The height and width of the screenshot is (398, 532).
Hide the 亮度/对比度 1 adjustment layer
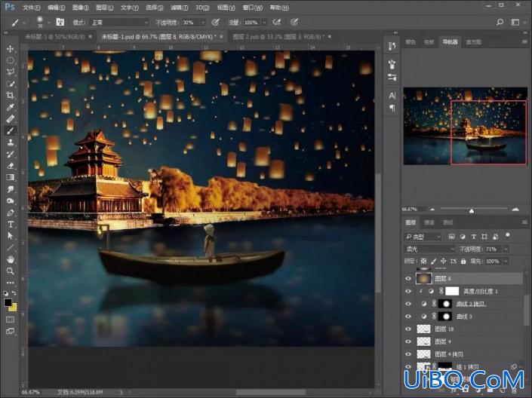407,291
